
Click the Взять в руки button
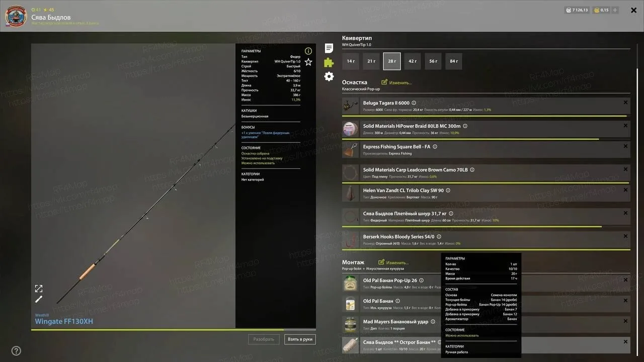tap(300, 339)
